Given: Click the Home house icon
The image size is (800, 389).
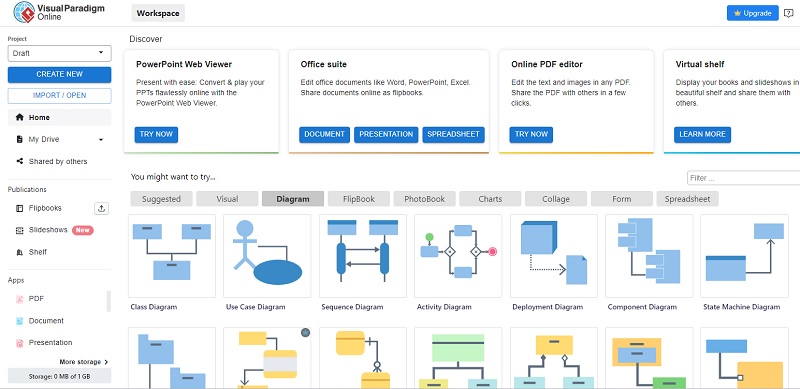Looking at the screenshot, I should [19, 117].
